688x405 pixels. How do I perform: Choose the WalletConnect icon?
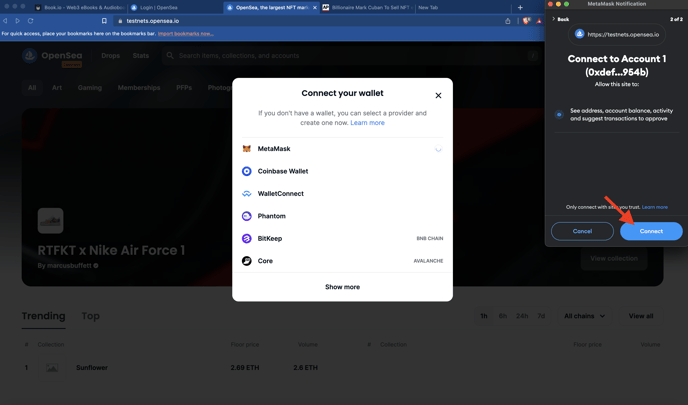[247, 194]
